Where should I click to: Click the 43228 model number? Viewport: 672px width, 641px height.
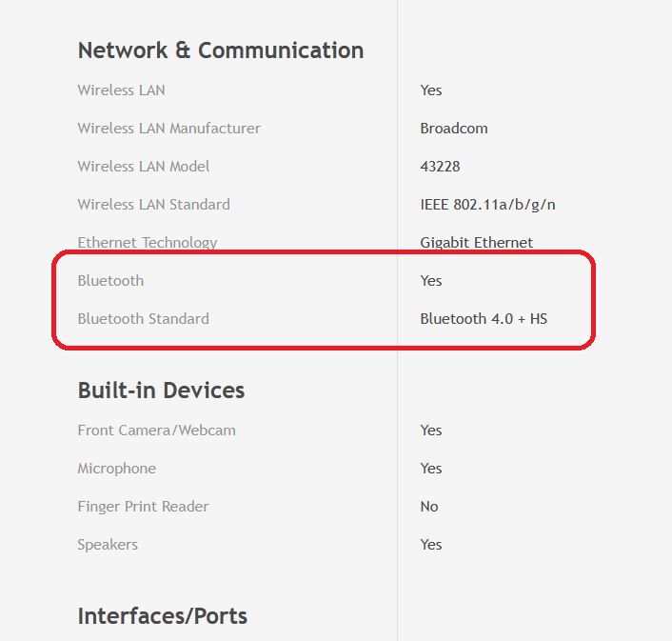click(440, 167)
